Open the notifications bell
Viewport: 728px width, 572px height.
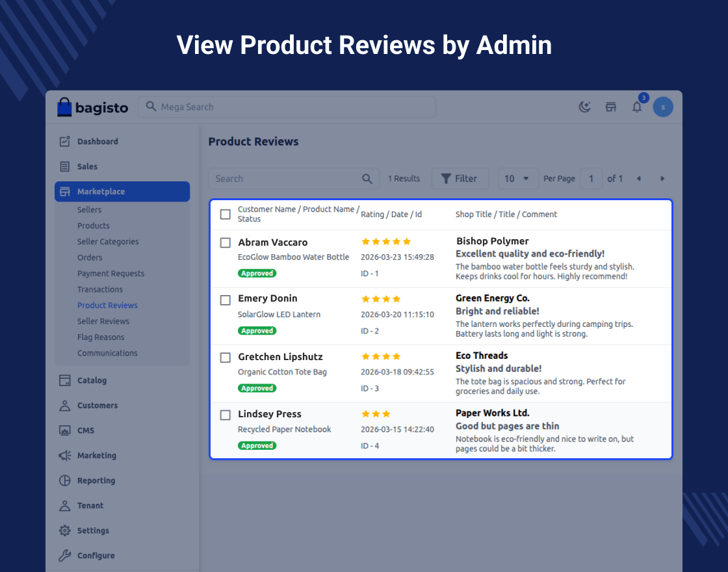coord(637,107)
